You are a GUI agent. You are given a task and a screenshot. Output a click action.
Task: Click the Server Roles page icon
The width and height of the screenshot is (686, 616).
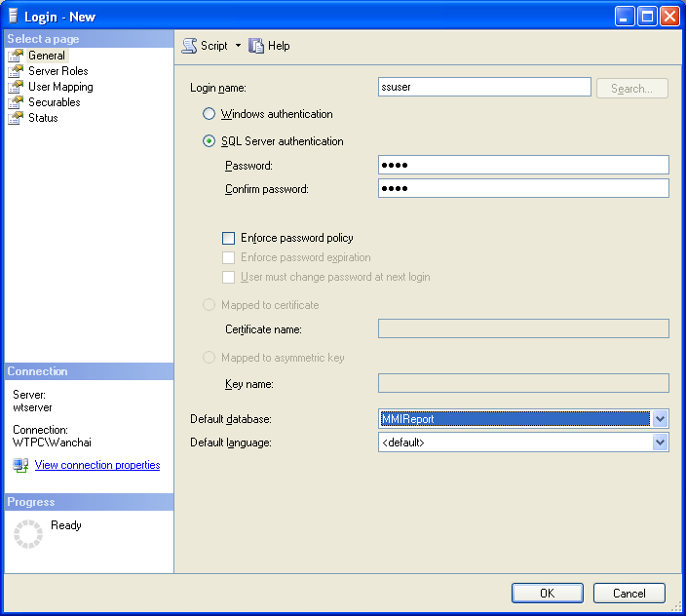(16, 71)
